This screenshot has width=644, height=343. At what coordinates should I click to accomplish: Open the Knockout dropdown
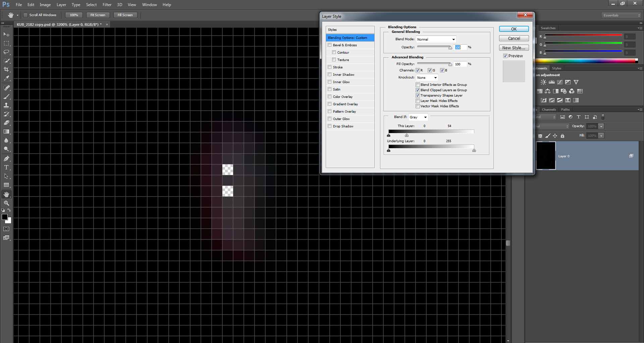427,77
